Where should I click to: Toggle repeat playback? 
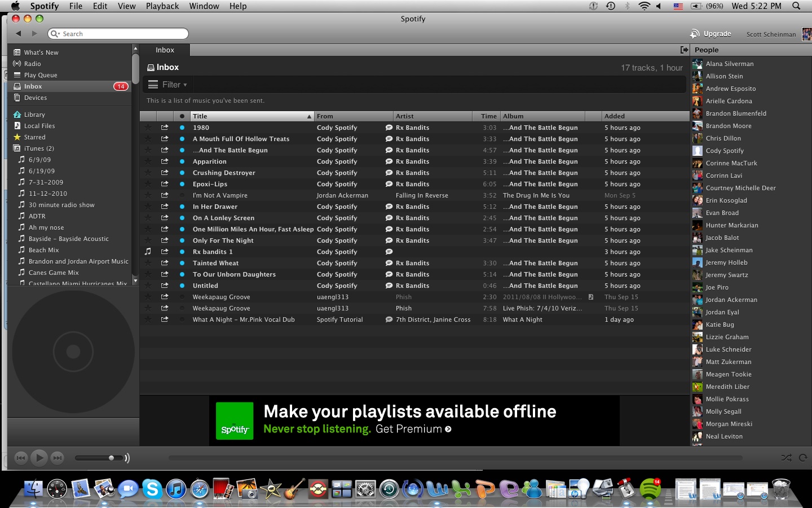tap(803, 458)
